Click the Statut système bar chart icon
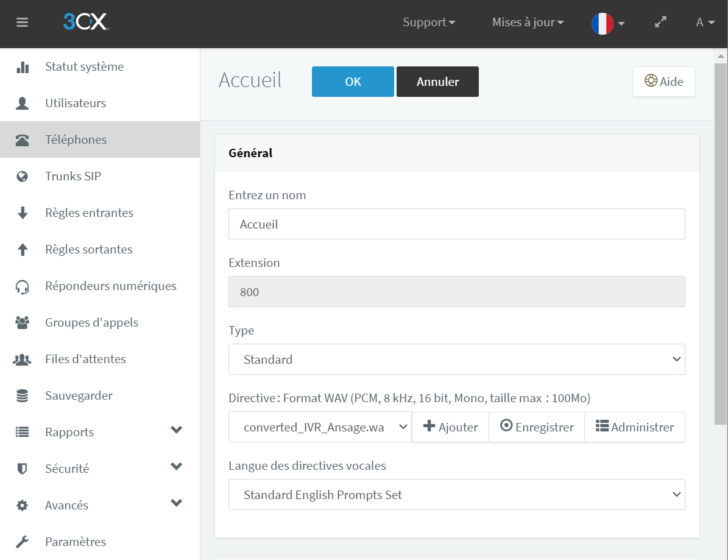This screenshot has height=560, width=728. pos(23,67)
